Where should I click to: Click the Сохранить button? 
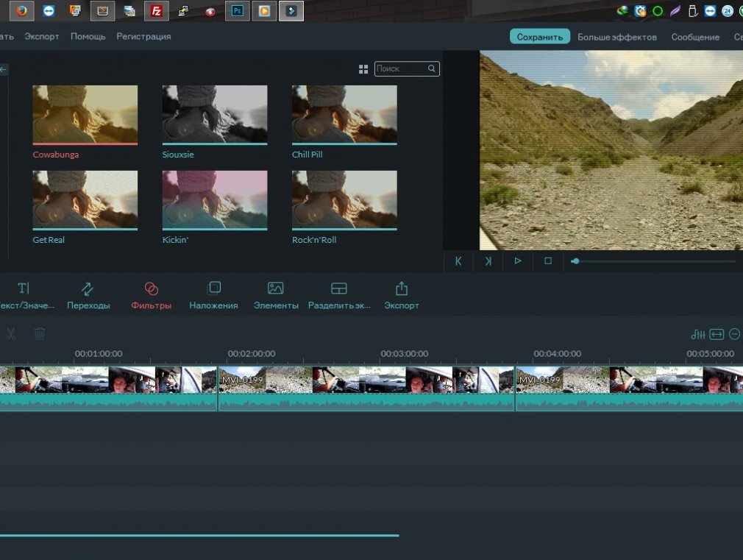[x=540, y=37]
